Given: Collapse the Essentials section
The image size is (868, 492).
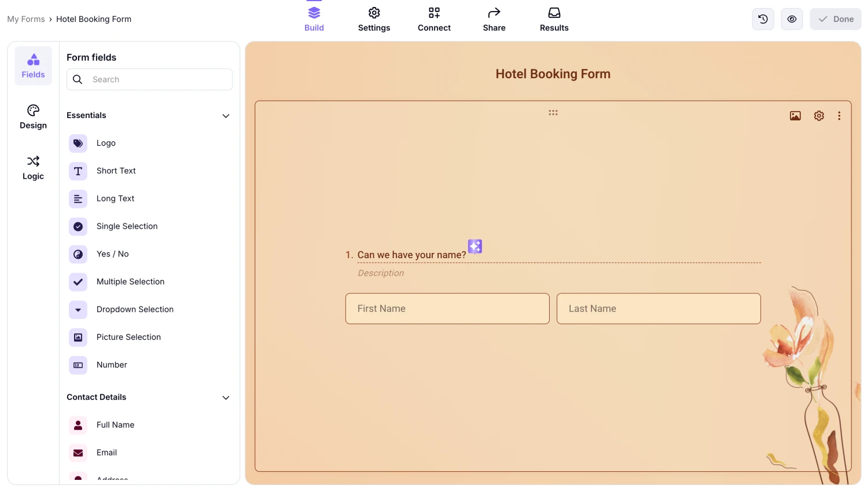Looking at the screenshot, I should (226, 116).
